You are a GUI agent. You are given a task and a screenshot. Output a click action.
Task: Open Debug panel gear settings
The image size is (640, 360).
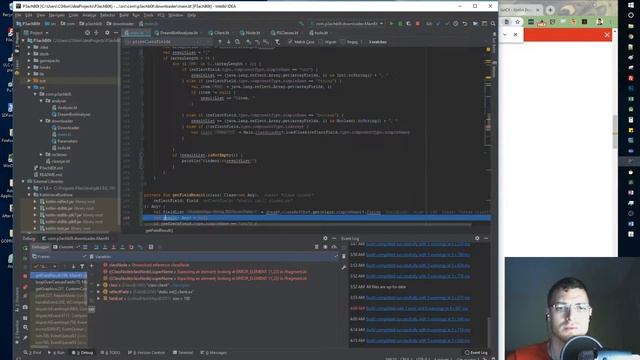[x=325, y=238]
